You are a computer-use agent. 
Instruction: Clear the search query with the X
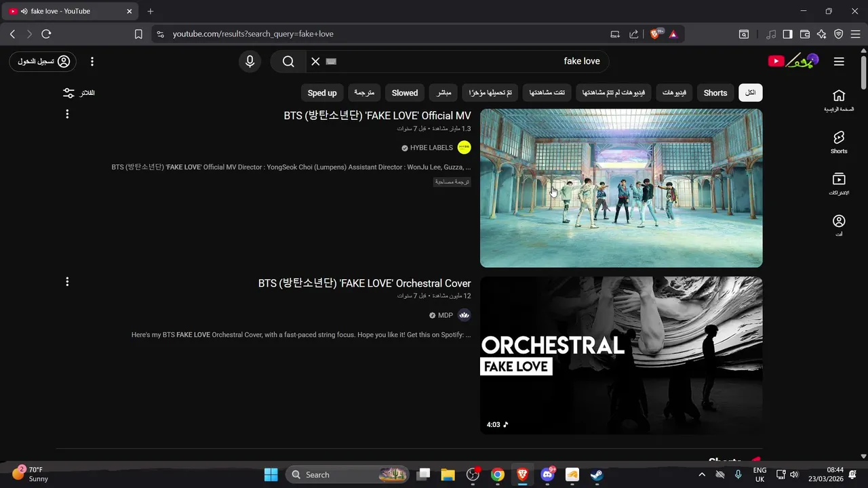pos(315,62)
